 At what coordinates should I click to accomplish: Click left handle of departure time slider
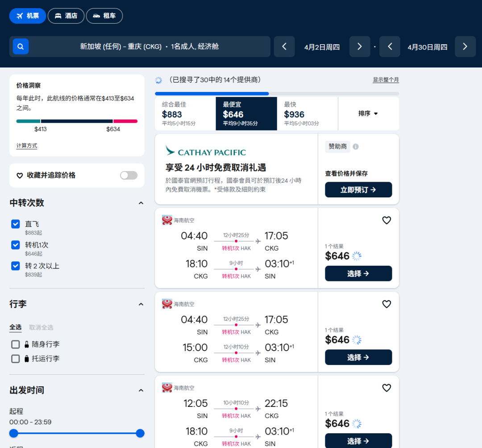click(x=14, y=433)
